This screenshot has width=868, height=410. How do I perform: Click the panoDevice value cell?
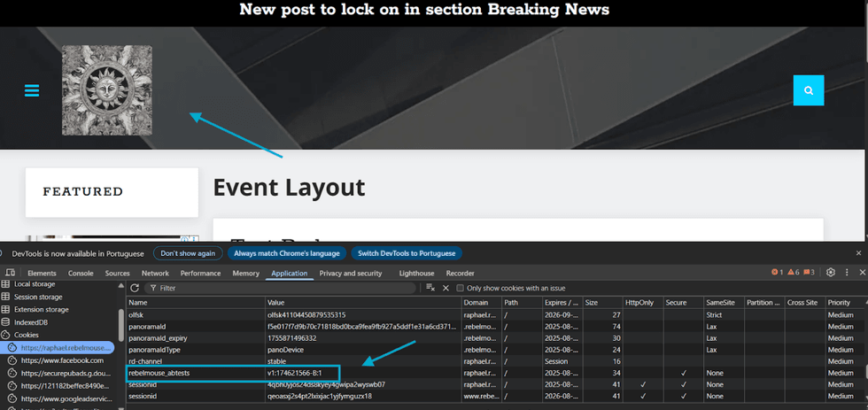(364, 350)
